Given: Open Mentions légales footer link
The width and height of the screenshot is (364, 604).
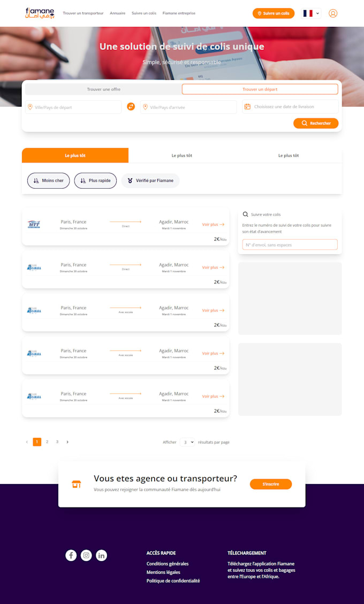Looking at the screenshot, I should point(163,572).
